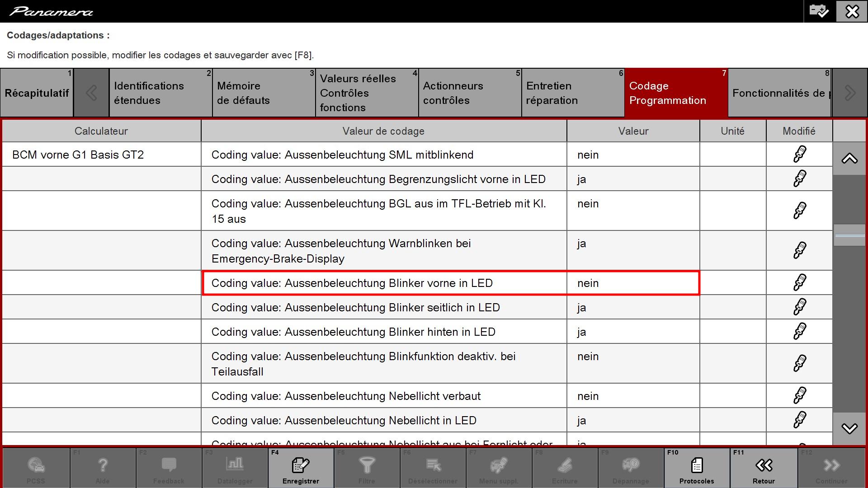Click modify icon for Nebellicht verbaut row
Screen dimensions: 868x488
799,395
